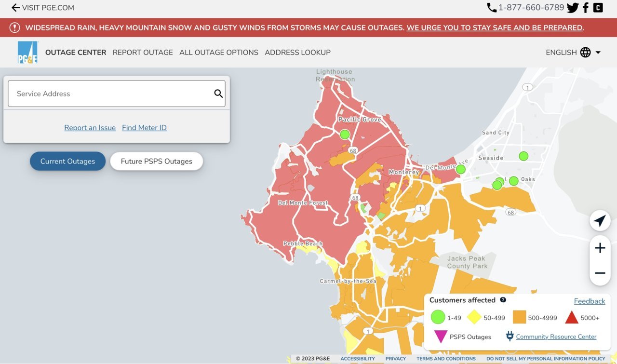Open All Outage Options menu
Screen dimensions: 617x364
[219, 53]
